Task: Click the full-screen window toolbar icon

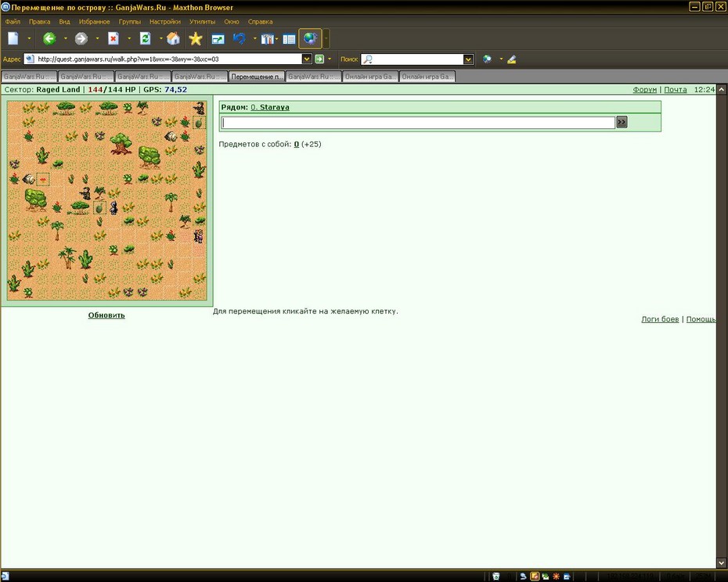Action: [x=218, y=39]
